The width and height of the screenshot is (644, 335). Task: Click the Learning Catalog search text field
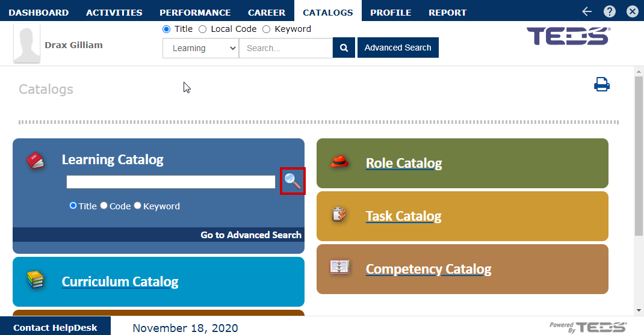pyautogui.click(x=171, y=182)
